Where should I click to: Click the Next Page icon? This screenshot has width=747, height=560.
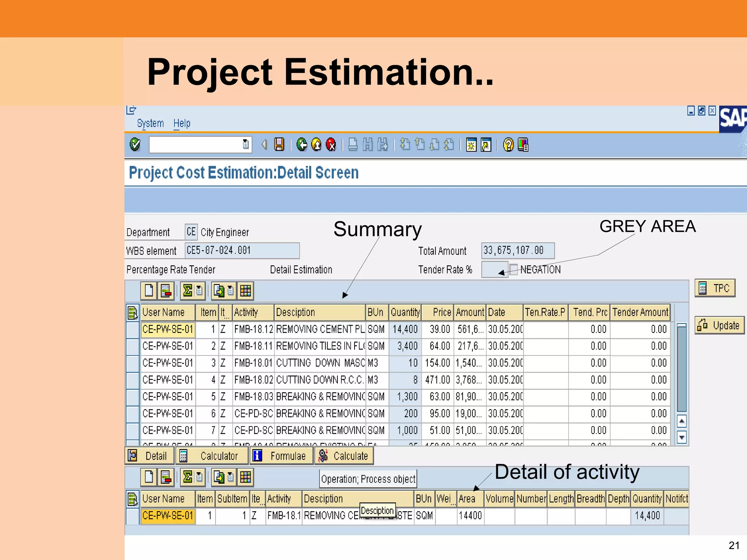434,145
